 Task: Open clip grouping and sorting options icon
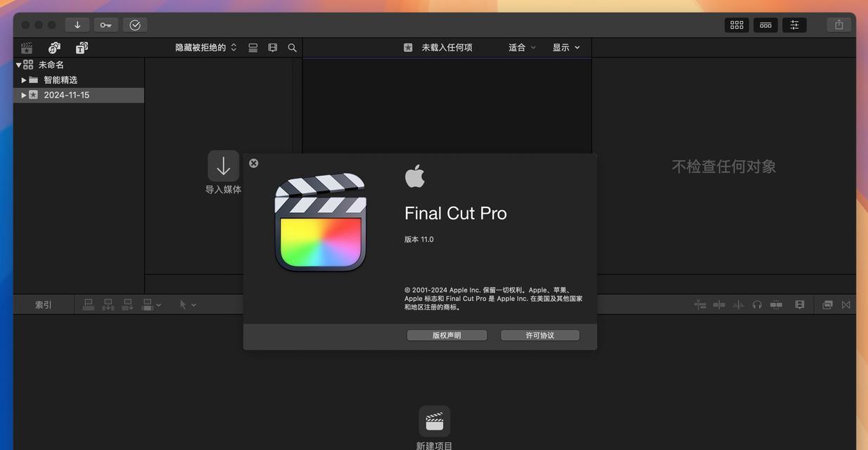pos(253,48)
